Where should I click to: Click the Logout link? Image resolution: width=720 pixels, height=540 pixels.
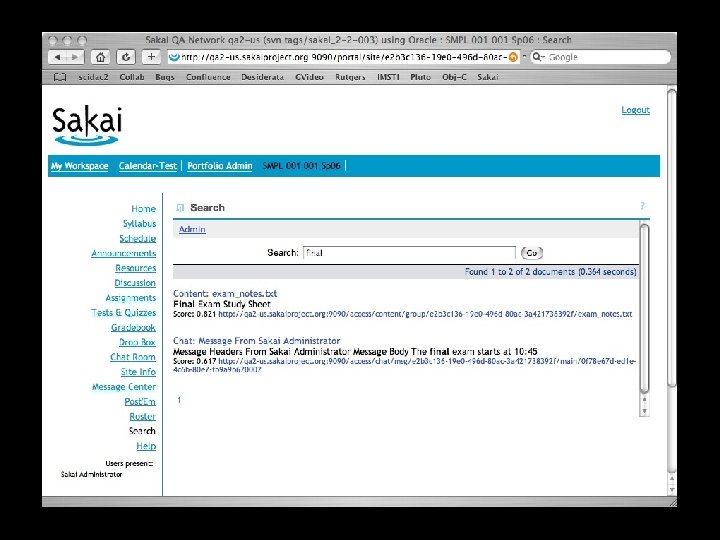point(636,110)
